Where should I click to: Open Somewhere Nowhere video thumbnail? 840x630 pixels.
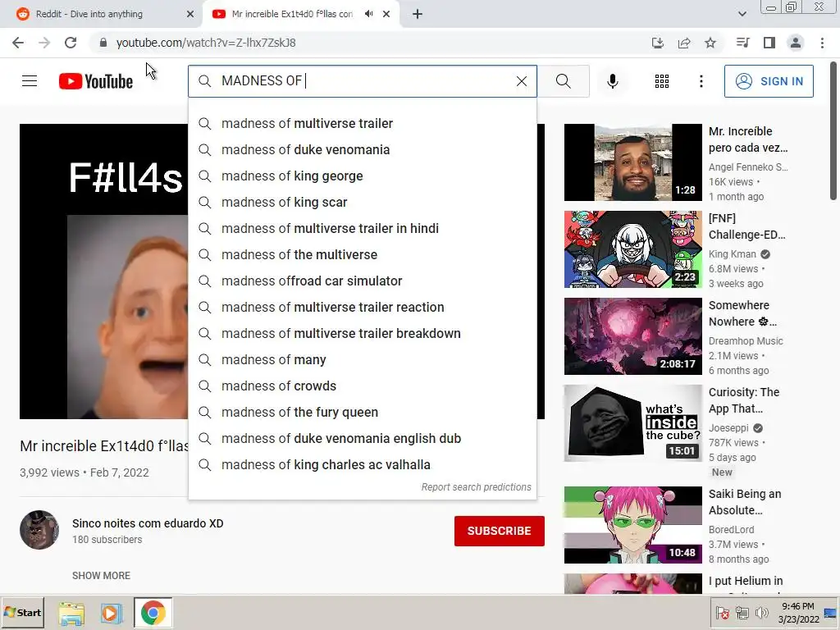click(632, 336)
